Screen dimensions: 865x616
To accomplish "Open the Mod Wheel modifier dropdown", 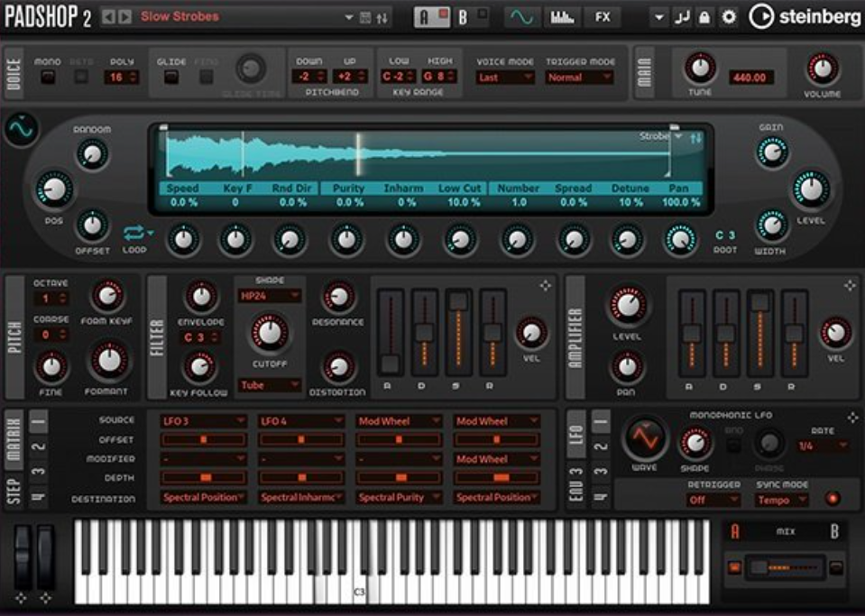I will tap(496, 459).
